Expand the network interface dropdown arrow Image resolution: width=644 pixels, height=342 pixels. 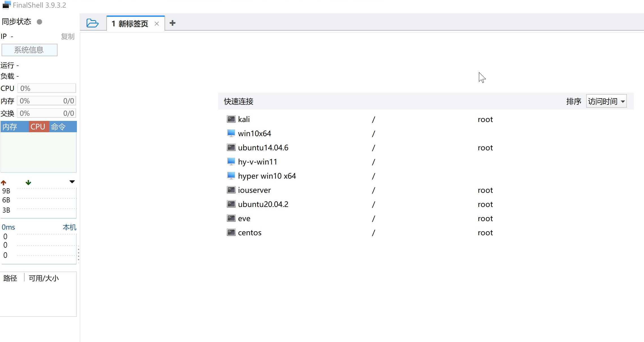point(72,182)
